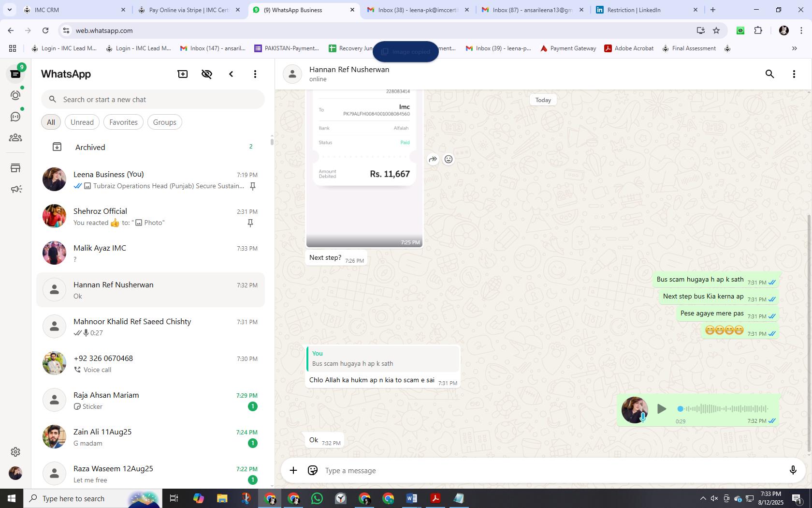Open Leena Business (You) chat
812x508 pixels.
(151, 179)
